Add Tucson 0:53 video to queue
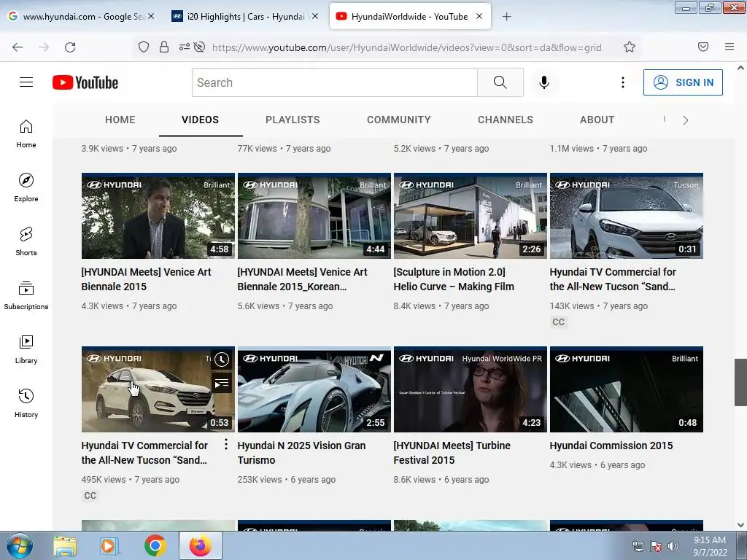747x560 pixels. click(x=222, y=384)
